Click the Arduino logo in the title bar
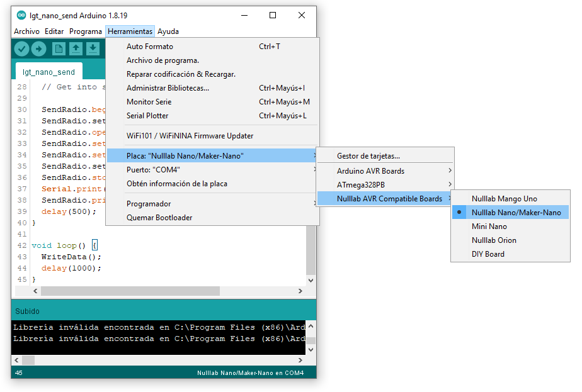The height and width of the screenshot is (392, 582). [21, 15]
